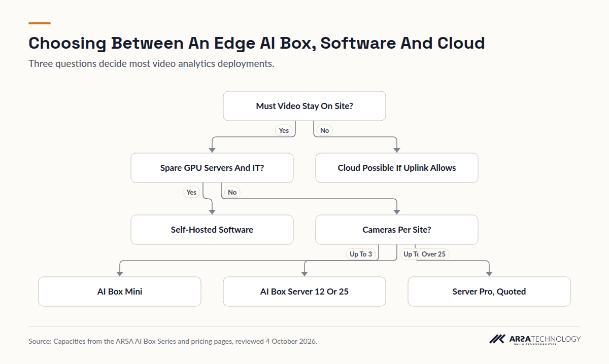The width and height of the screenshot is (609, 364).
Task: Click the source note at the bottom
Action: point(173,341)
